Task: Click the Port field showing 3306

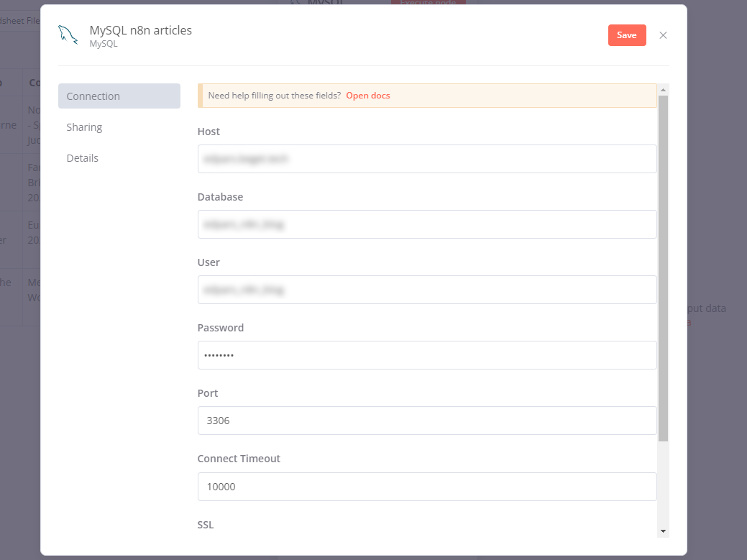Action: [x=427, y=421]
